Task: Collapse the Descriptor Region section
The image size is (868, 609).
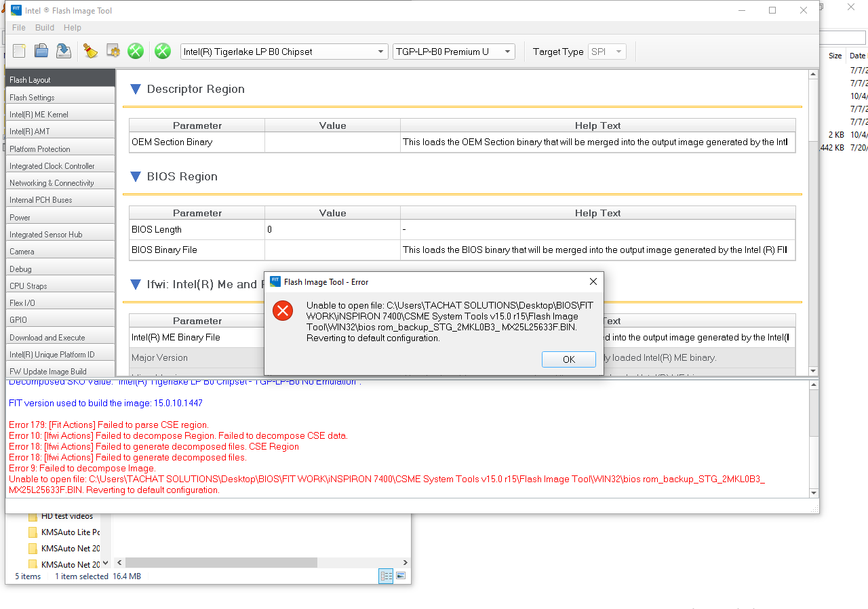Action: pyautogui.click(x=136, y=89)
